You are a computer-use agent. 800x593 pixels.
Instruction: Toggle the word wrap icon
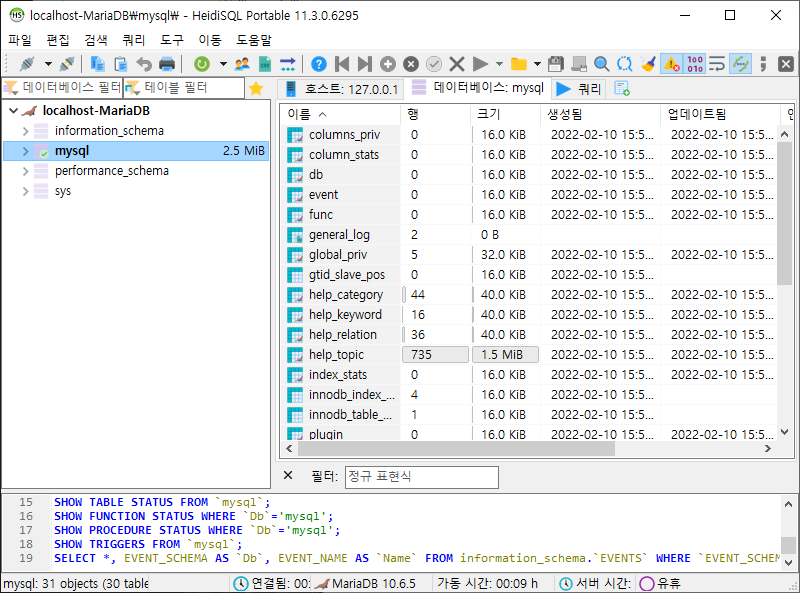tap(717, 64)
